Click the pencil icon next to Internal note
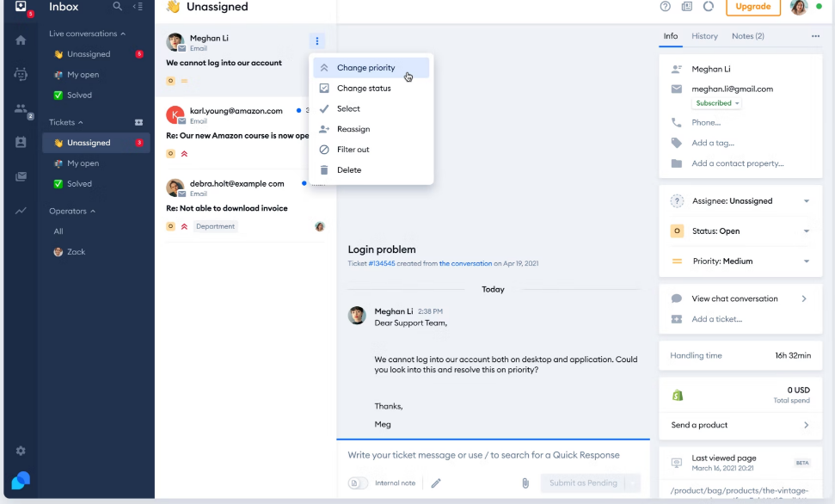Screen dimensions: 835x504 tap(436, 482)
